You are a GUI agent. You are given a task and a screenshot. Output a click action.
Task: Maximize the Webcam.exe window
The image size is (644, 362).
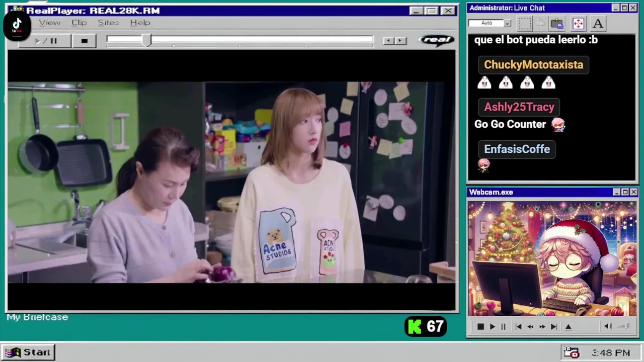pyautogui.click(x=625, y=192)
